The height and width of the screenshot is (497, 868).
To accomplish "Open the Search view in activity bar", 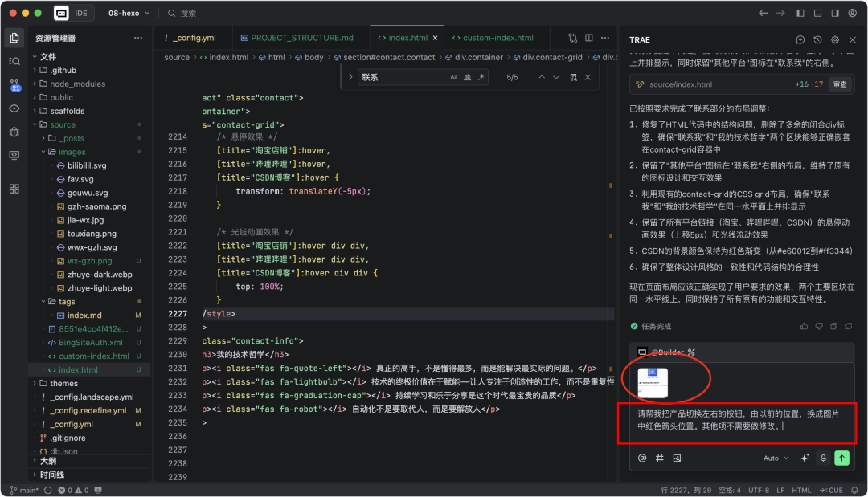I will click(14, 61).
